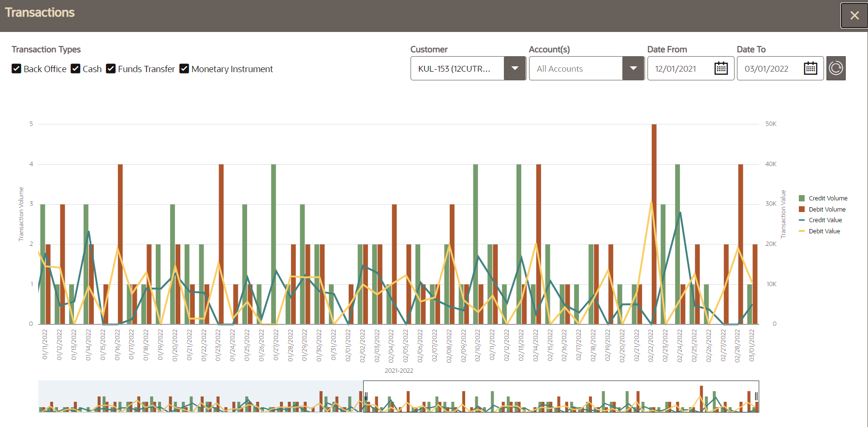Click the 01/27/2022 credit volume bar
The height and width of the screenshot is (427, 868).
(274, 244)
